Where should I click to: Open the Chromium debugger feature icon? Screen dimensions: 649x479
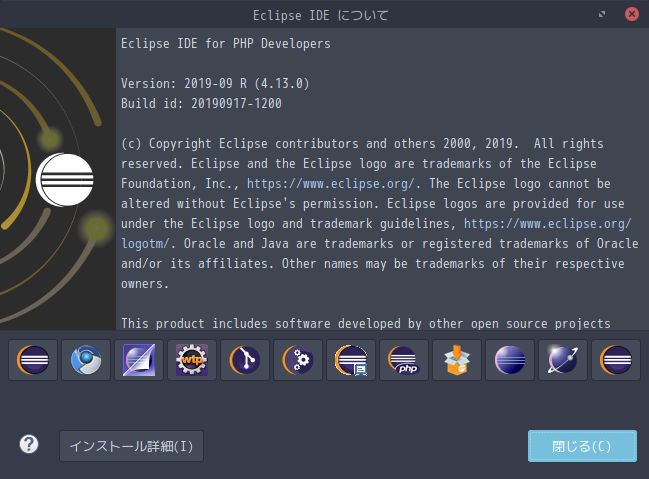(86, 360)
